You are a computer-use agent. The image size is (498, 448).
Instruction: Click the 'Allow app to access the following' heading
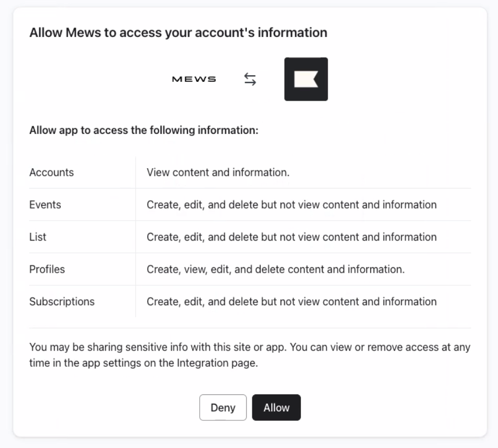[144, 131]
